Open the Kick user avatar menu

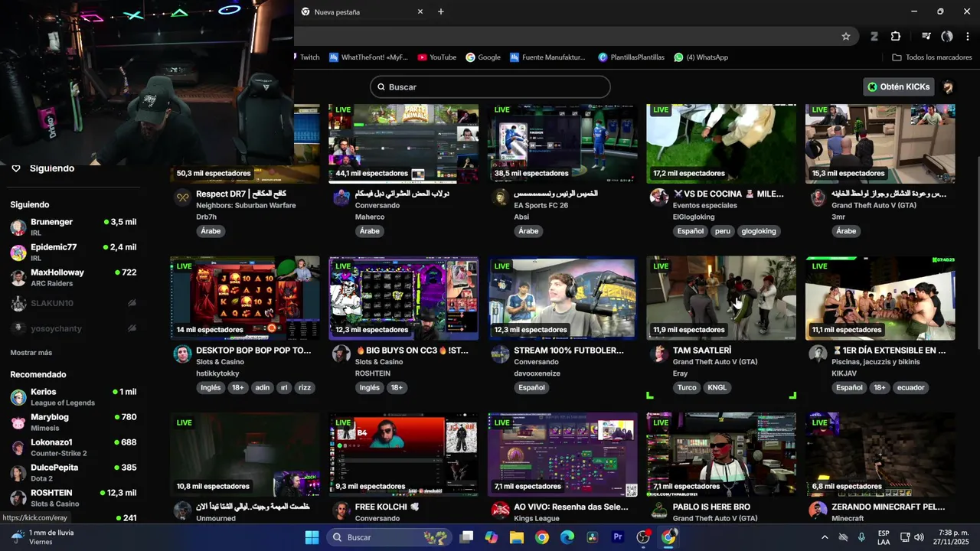[948, 86]
